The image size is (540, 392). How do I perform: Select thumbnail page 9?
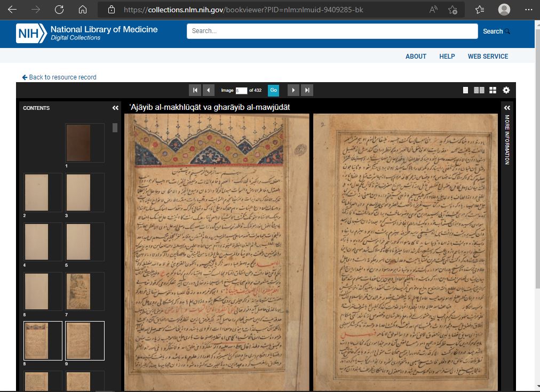(x=85, y=341)
